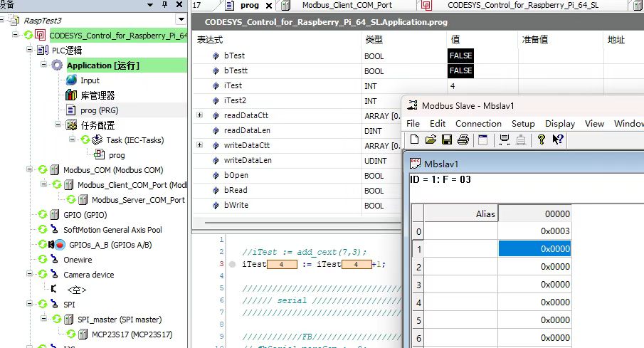Select the iTest variable value 4

(x=453, y=86)
